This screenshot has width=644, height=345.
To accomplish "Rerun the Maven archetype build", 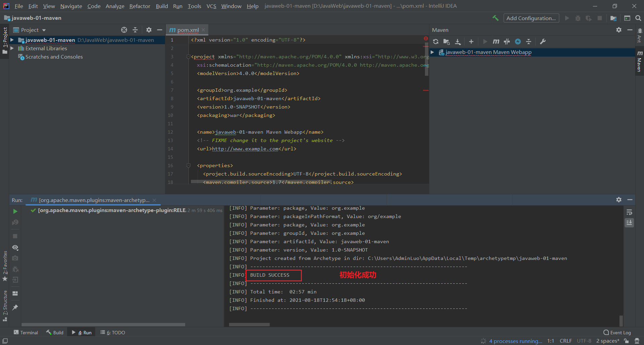I will click(15, 211).
